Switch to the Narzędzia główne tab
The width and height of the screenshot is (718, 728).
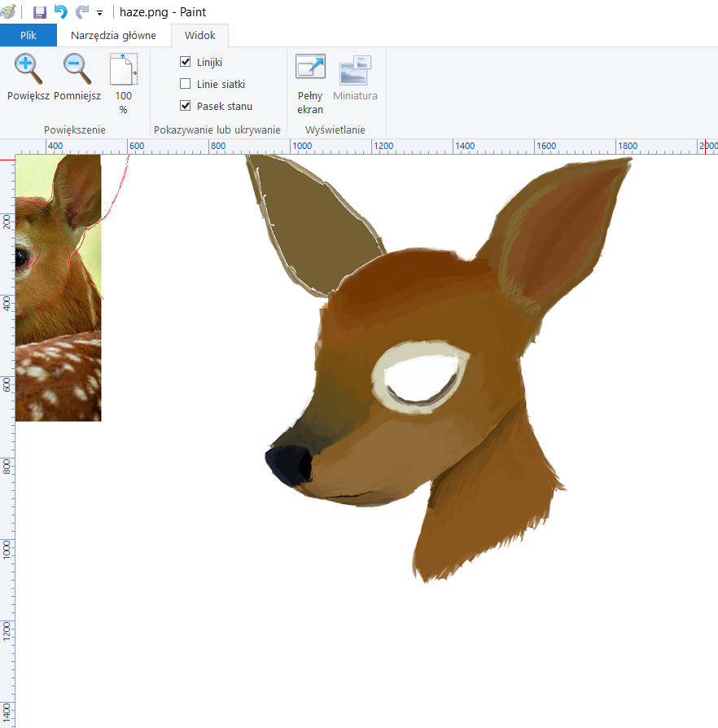click(113, 36)
